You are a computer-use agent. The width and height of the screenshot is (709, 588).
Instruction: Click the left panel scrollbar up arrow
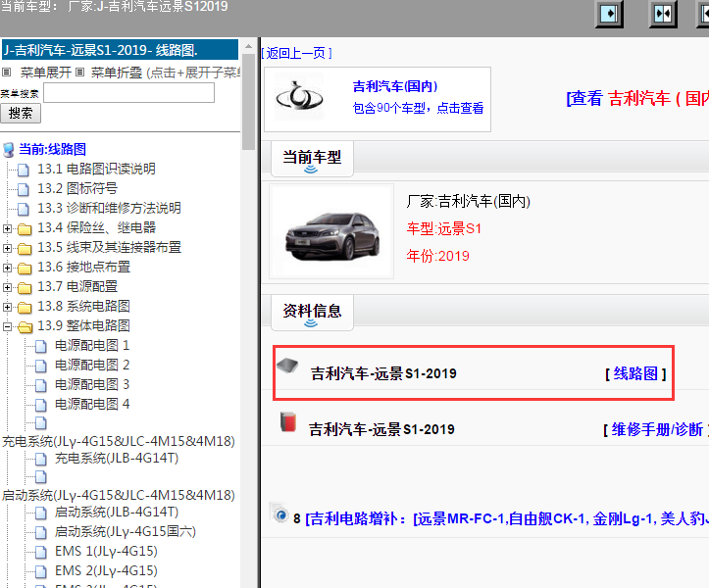[248, 46]
